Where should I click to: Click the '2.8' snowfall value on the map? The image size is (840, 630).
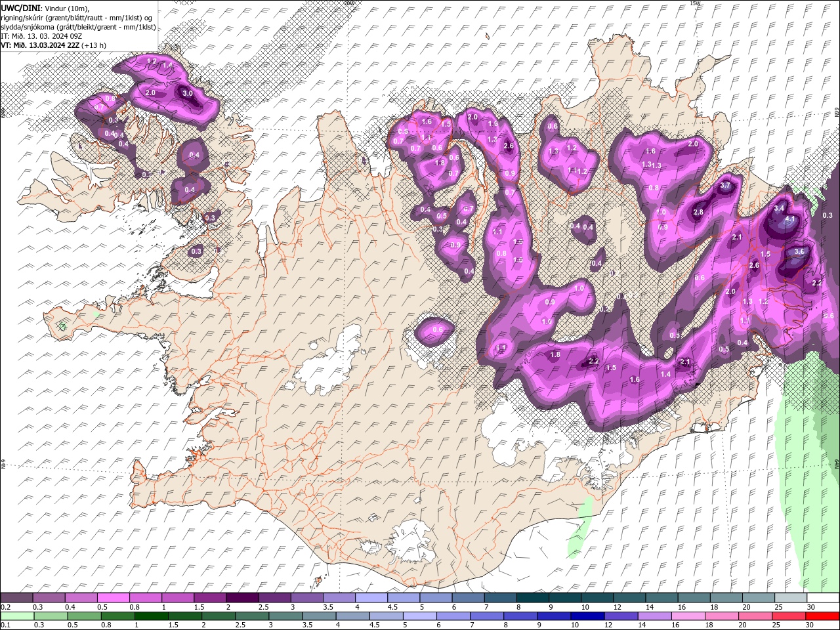(698, 212)
